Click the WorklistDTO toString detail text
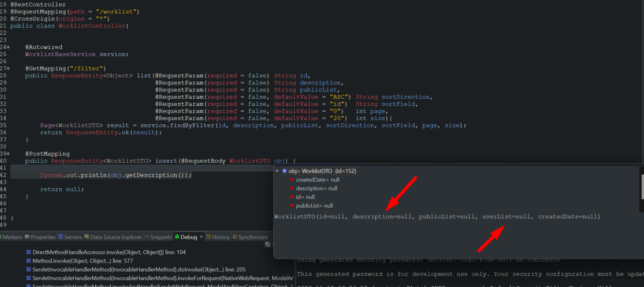This screenshot has width=644, height=287. click(437, 217)
